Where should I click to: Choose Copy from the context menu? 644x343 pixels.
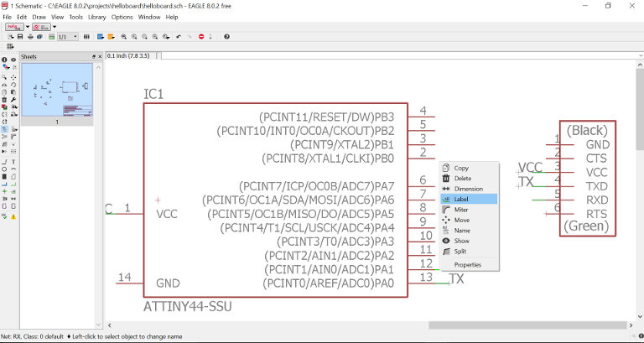coord(469,168)
